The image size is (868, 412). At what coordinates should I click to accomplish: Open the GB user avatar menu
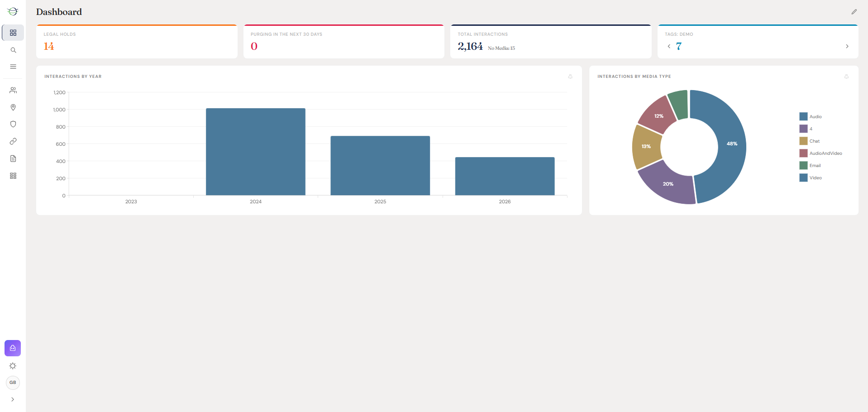pos(13,383)
